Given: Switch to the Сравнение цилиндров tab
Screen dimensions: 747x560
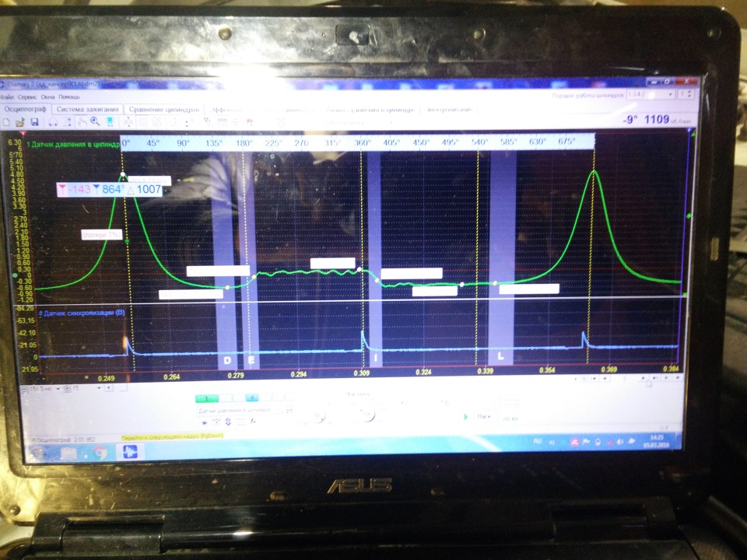Looking at the screenshot, I should coord(164,110).
